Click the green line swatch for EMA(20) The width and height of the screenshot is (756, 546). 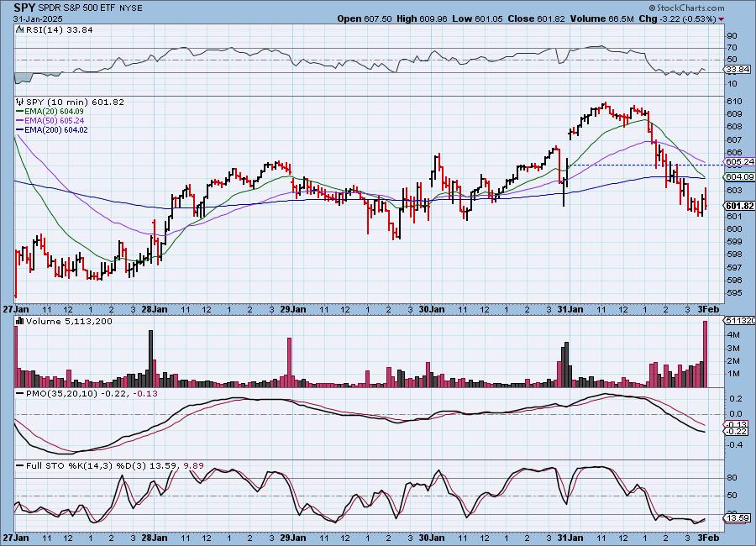pyautogui.click(x=20, y=112)
